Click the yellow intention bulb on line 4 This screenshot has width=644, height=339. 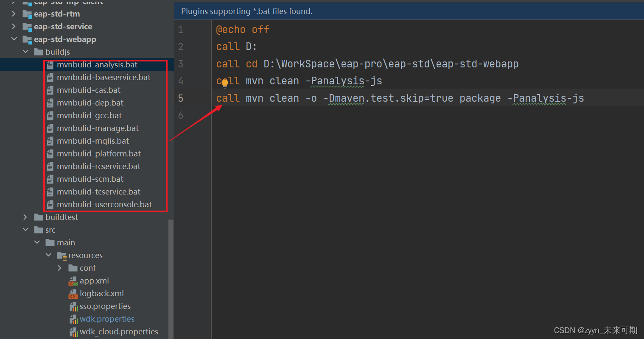(225, 83)
